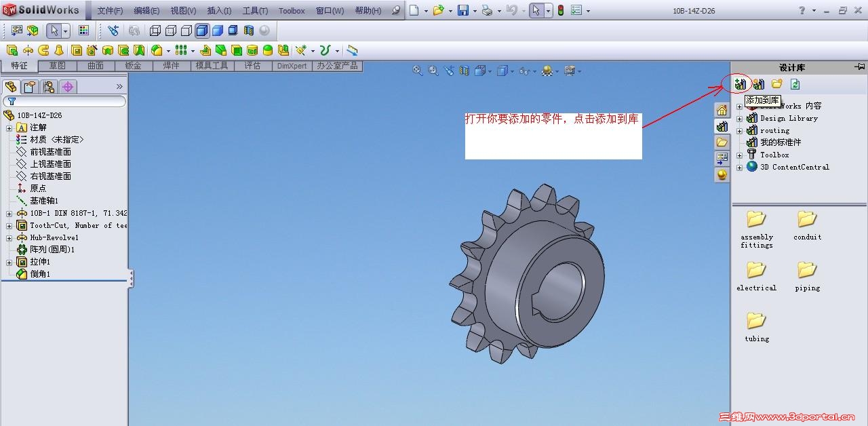The image size is (868, 426).
Task: Select the Rib feature tool
Action: [x=205, y=50]
